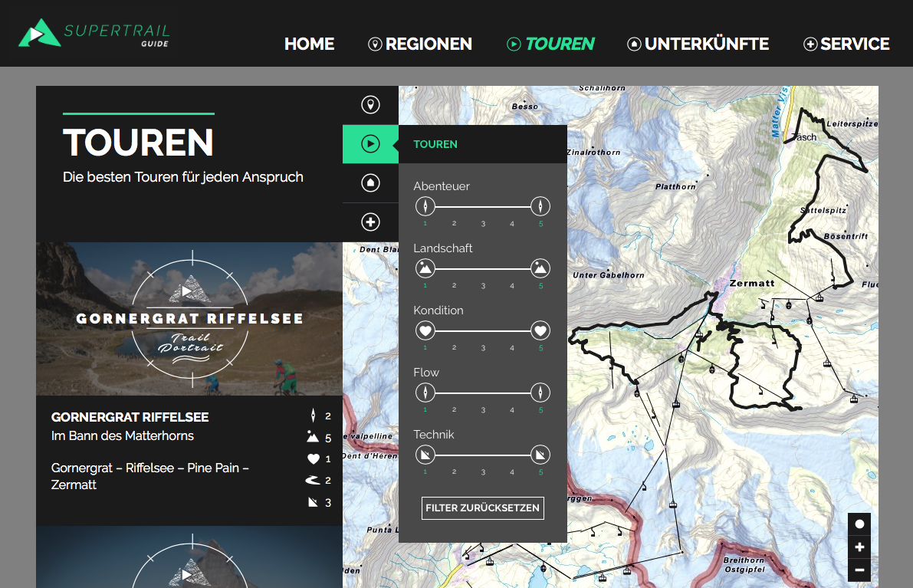Open the Unterkünfte menu item
Viewport: 913px width, 588px height.
[698, 44]
